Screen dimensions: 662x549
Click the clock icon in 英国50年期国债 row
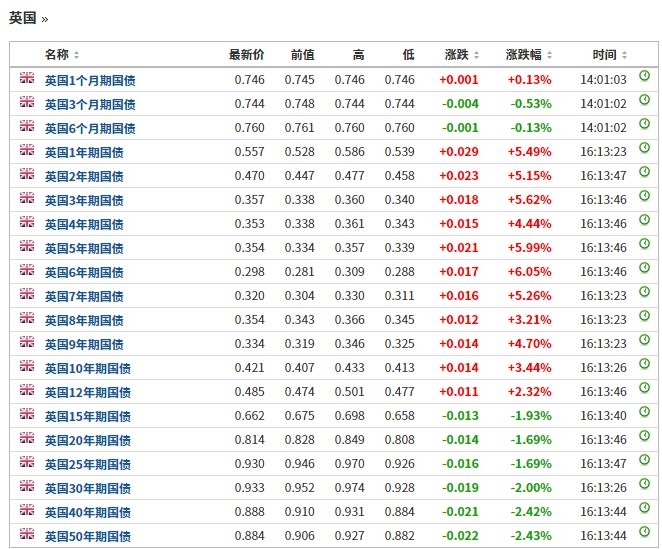point(645,532)
